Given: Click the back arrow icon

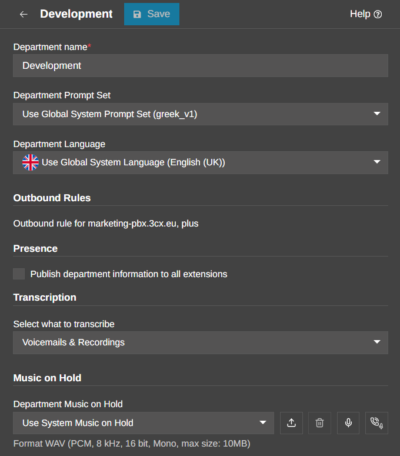Looking at the screenshot, I should [23, 14].
